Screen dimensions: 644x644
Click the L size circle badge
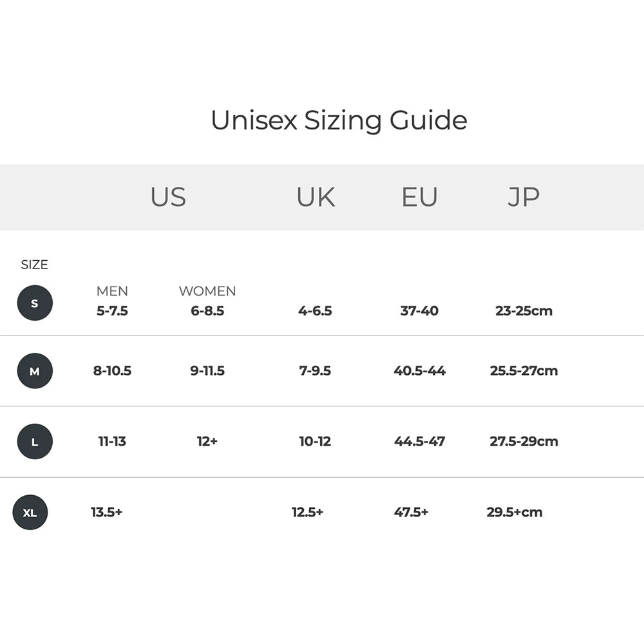[35, 442]
